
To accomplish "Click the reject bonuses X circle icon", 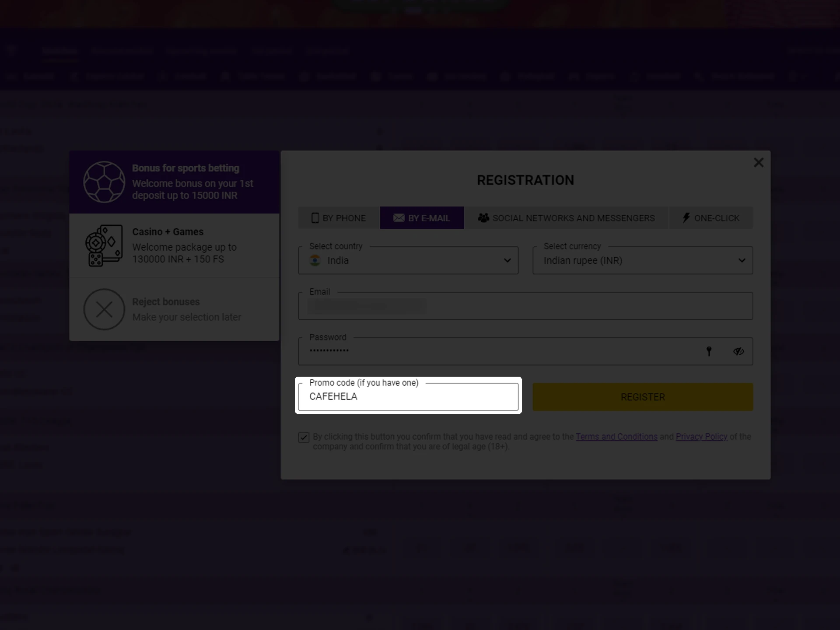I will 104,309.
